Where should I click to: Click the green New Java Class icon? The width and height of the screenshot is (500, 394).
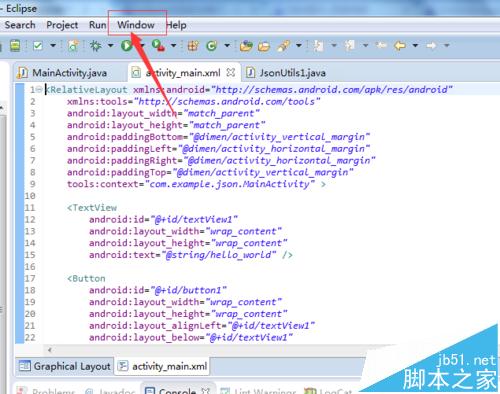(x=212, y=45)
